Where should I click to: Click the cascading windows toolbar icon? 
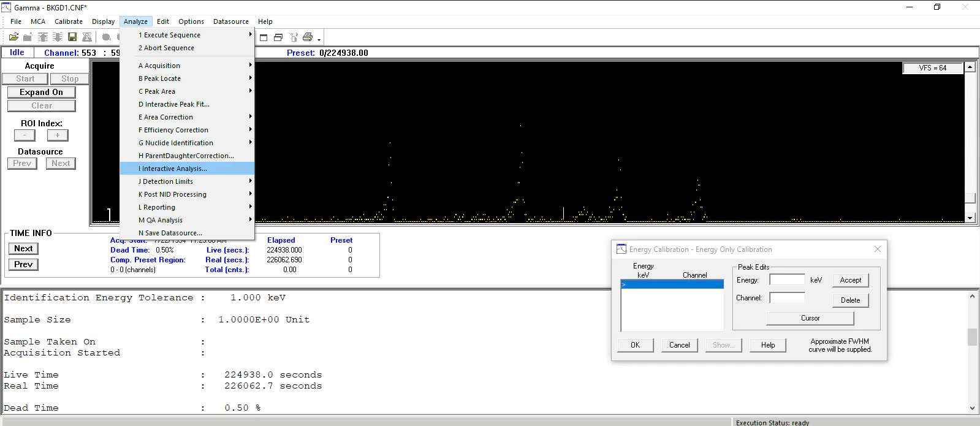click(x=278, y=37)
